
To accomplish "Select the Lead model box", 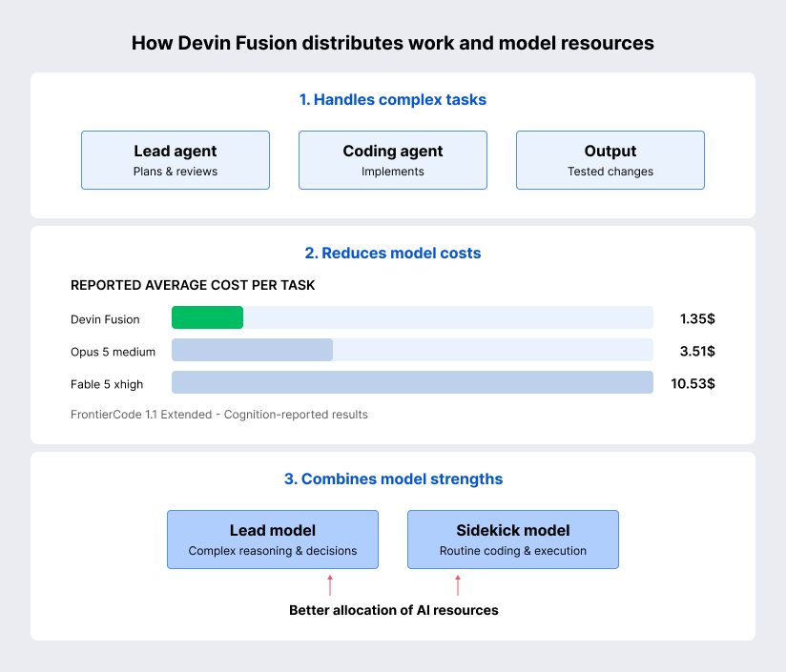I will tap(273, 540).
